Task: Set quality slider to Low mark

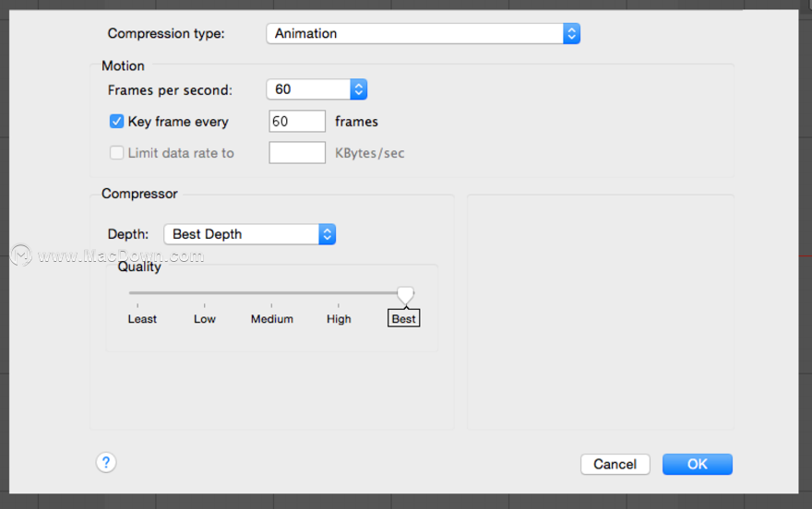Action: (205, 306)
